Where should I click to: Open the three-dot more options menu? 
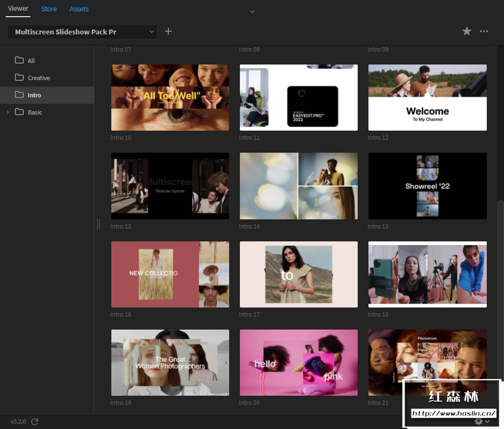(x=484, y=32)
